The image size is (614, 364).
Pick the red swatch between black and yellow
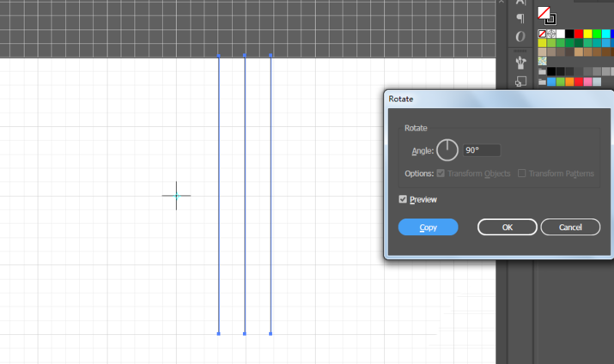coord(579,33)
